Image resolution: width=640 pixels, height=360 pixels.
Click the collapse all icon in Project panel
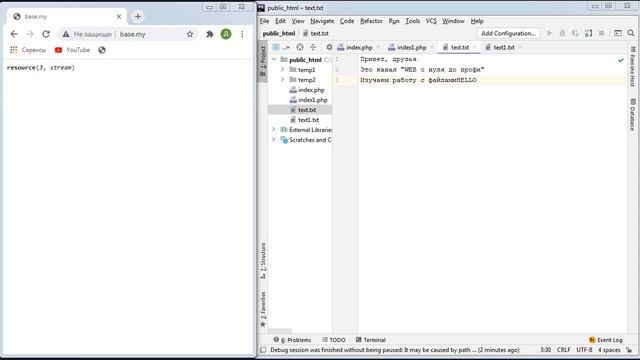pos(313,47)
